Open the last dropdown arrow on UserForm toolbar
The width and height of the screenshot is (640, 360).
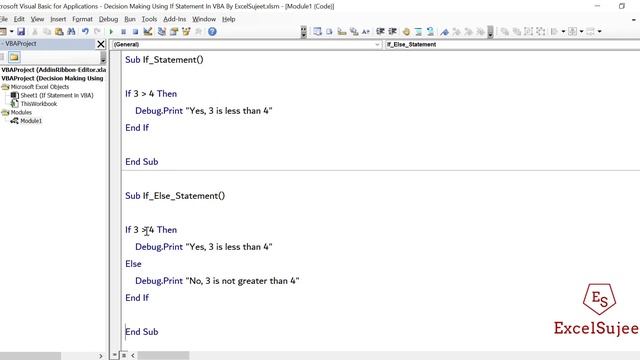click(600, 31)
